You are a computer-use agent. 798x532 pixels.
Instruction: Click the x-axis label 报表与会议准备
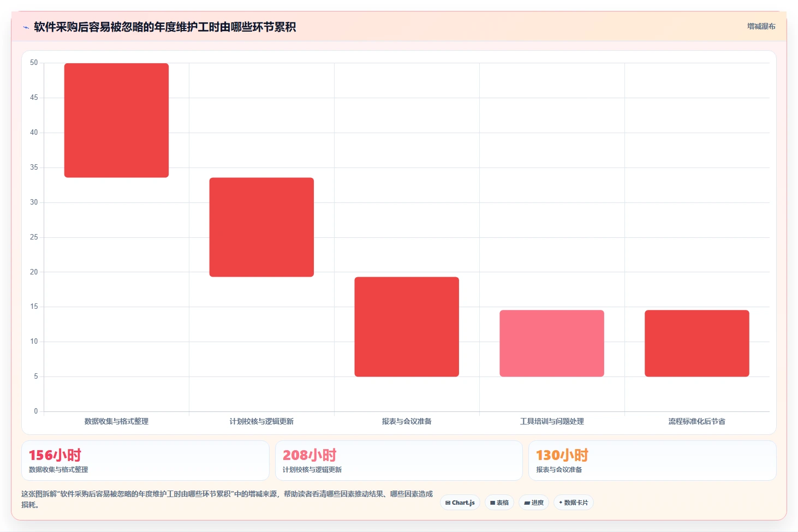[x=407, y=421]
